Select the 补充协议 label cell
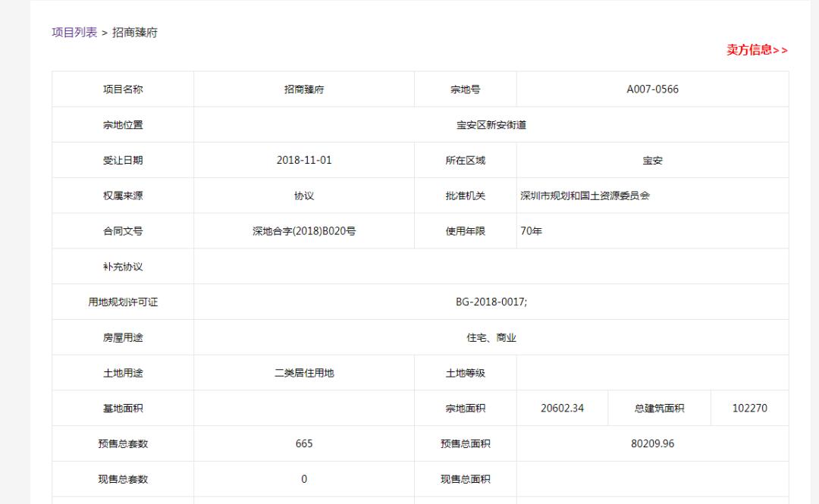The image size is (819, 504). [x=123, y=266]
